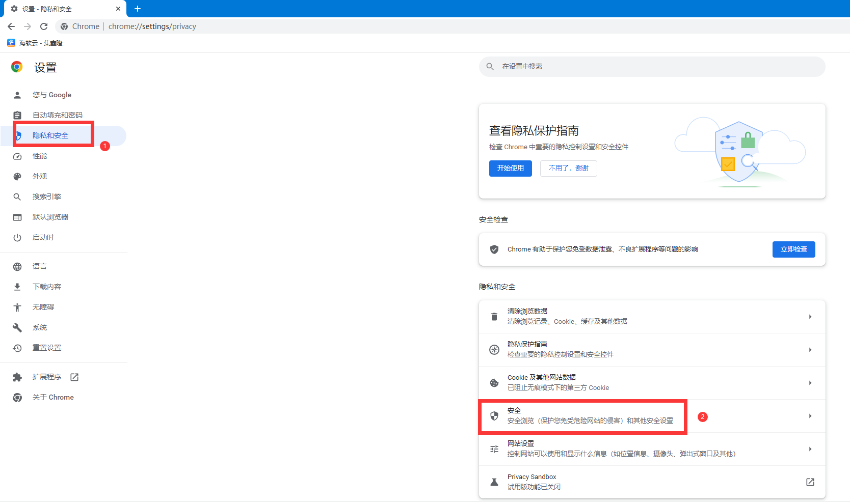This screenshot has width=850, height=504.
Task: Expand the 安全 row arrow
Action: pos(810,416)
